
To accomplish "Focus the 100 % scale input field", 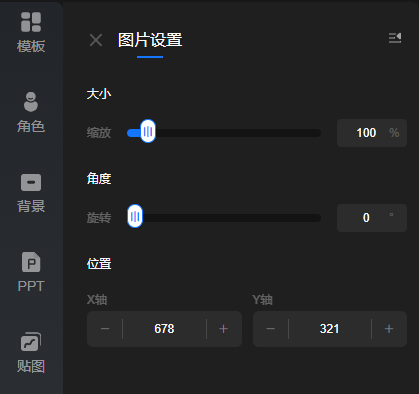I will point(372,133).
